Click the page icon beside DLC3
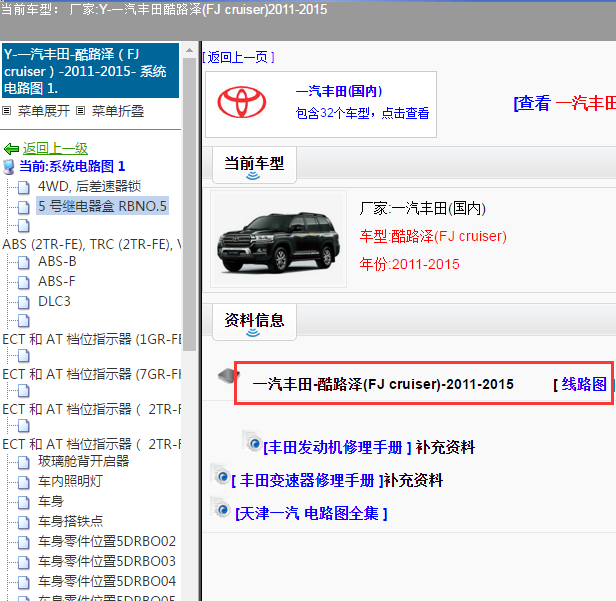This screenshot has height=601, width=616. [24, 302]
